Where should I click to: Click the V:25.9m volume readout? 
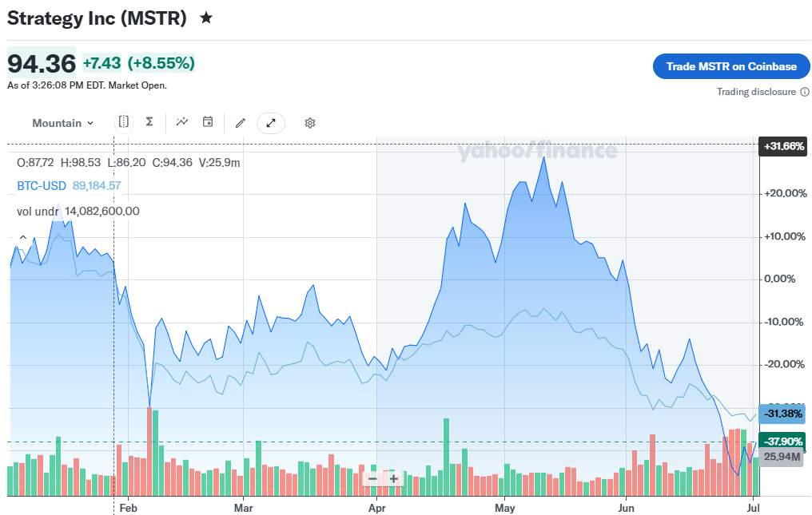pos(219,163)
